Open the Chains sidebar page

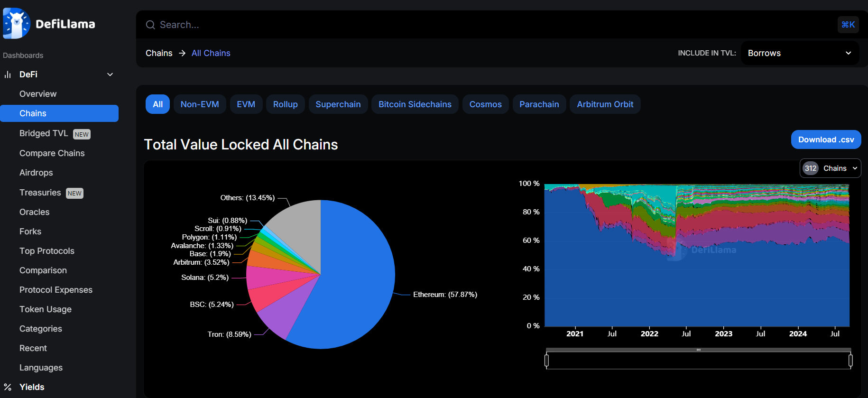(59, 113)
